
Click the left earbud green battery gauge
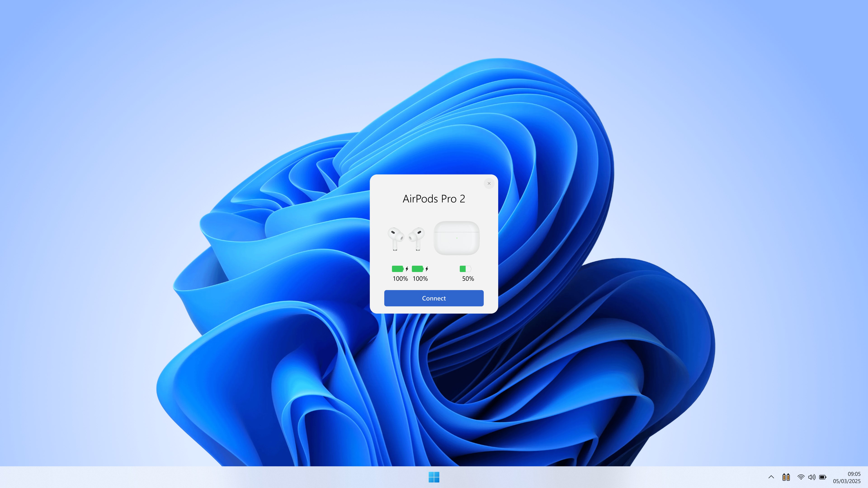398,269
